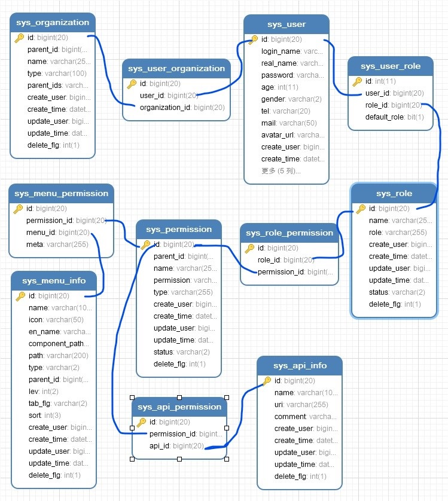The height and width of the screenshot is (501, 448).
Task: Click key icon beside sys_permission id
Action: click(x=145, y=245)
